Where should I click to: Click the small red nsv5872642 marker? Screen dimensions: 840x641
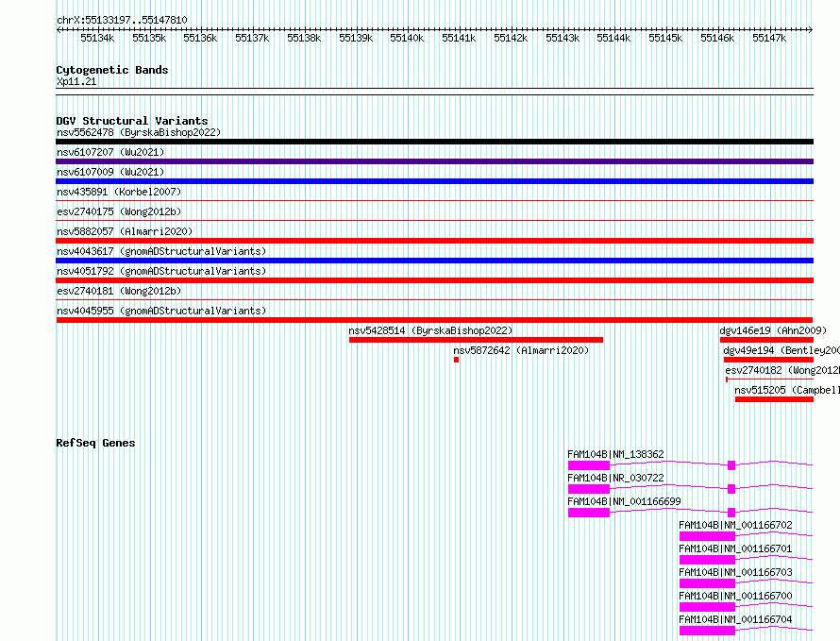tap(457, 360)
